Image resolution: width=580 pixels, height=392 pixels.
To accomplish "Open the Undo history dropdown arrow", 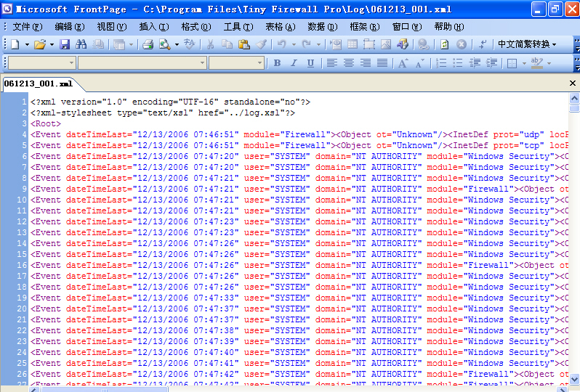I will click(x=294, y=45).
